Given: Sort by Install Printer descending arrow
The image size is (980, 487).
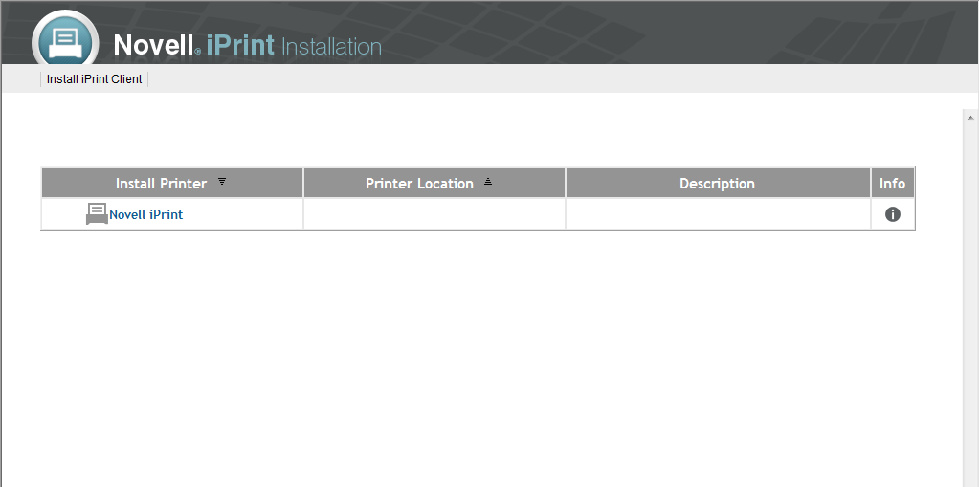Looking at the screenshot, I should coord(222,182).
